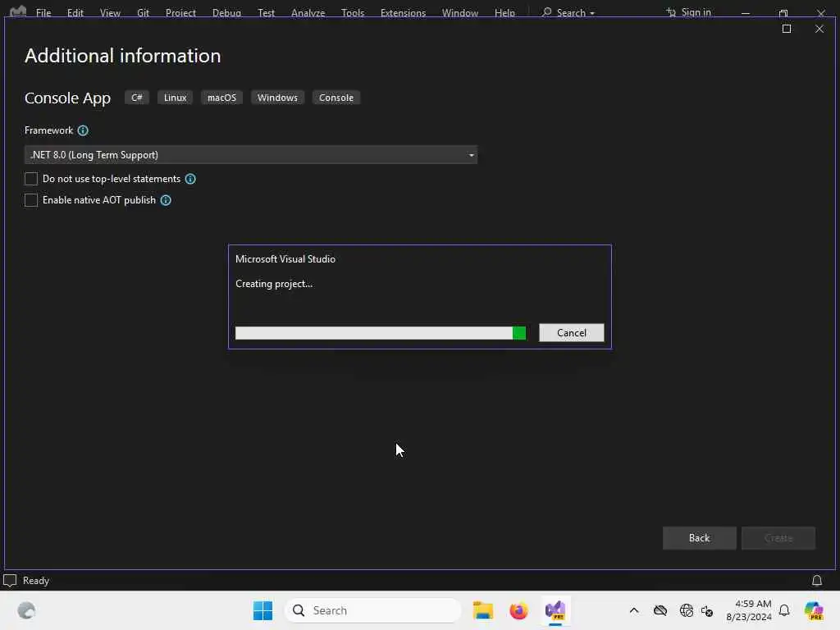Open the File menu
This screenshot has height=630, width=840.
pyautogui.click(x=43, y=12)
